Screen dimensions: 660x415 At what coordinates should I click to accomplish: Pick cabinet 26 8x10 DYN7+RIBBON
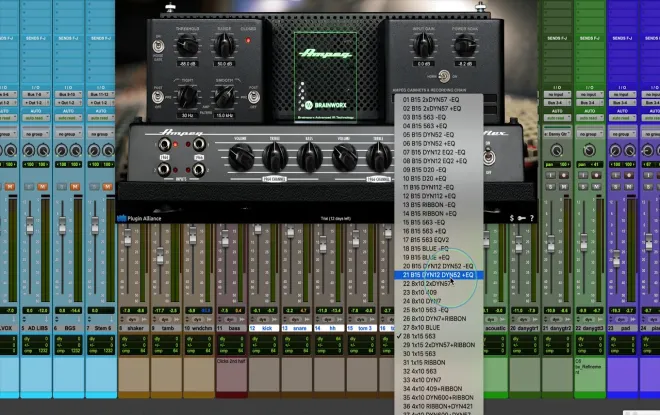coord(439,319)
